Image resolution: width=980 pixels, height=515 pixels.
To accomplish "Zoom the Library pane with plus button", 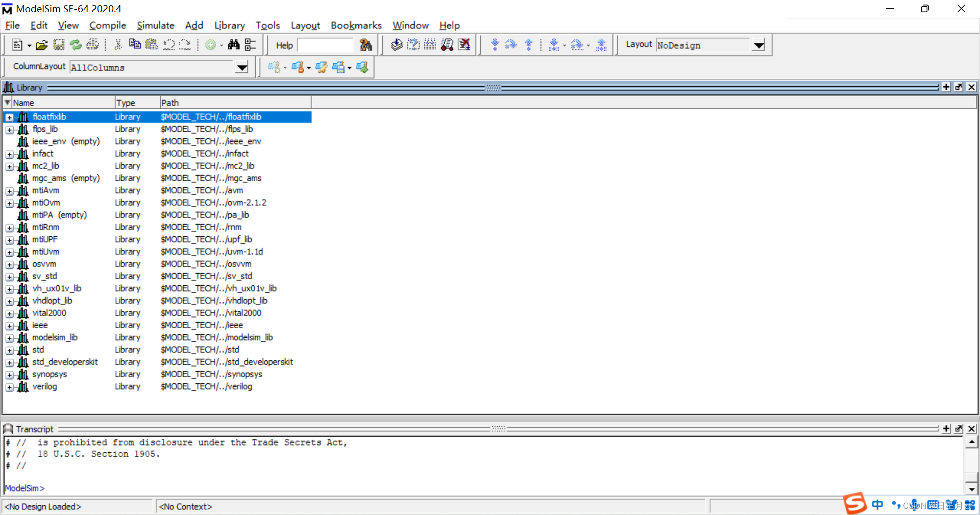I will 946,87.
